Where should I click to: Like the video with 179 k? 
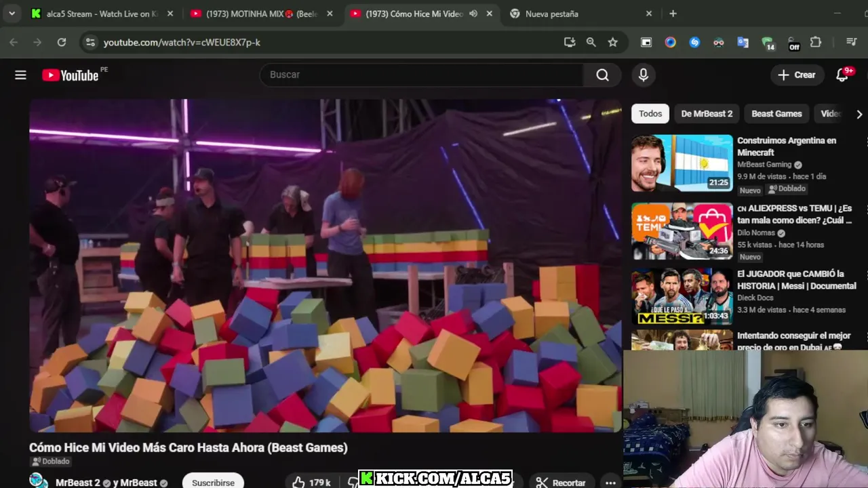pos(311,483)
